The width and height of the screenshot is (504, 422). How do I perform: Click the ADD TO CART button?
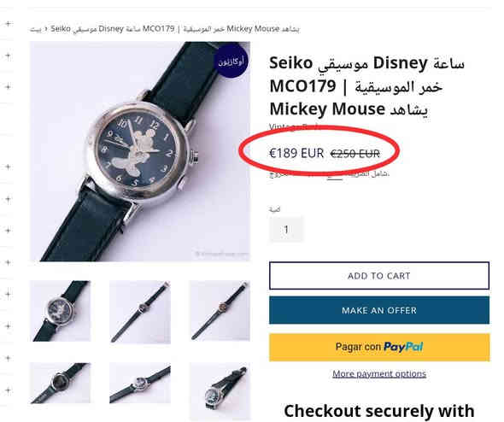coord(379,276)
